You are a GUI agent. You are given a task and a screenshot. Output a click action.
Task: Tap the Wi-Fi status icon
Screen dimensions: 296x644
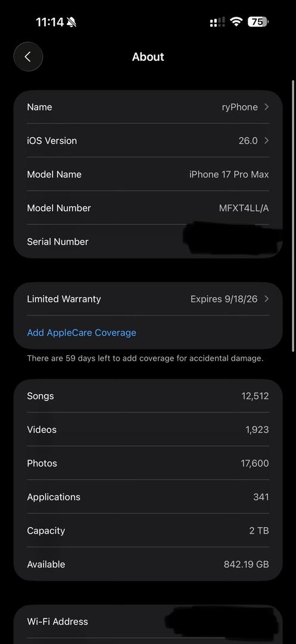tap(236, 22)
